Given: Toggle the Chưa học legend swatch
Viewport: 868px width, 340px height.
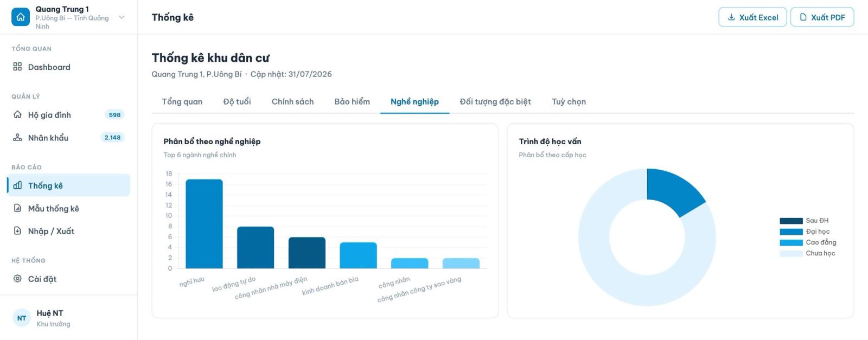Looking at the screenshot, I should click(x=791, y=253).
